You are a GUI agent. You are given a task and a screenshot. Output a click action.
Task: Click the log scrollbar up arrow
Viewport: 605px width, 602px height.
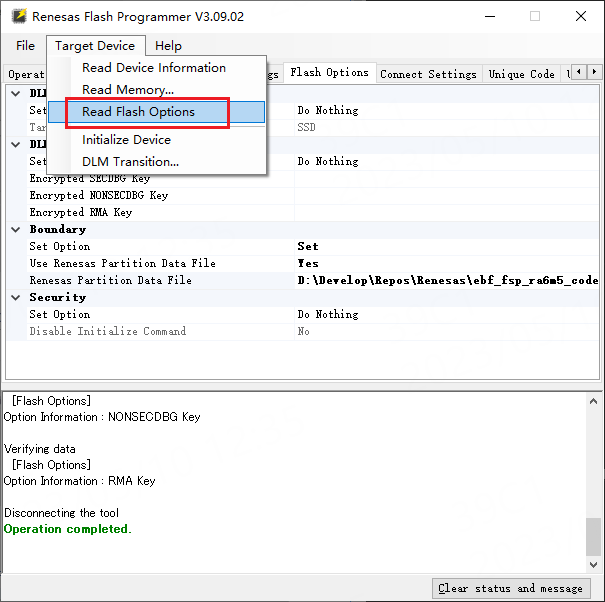tap(593, 401)
